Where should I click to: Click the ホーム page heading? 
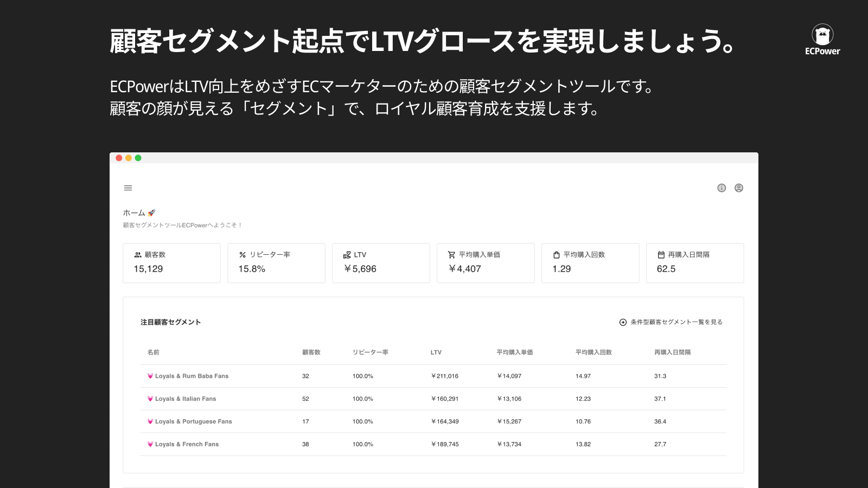[134, 213]
